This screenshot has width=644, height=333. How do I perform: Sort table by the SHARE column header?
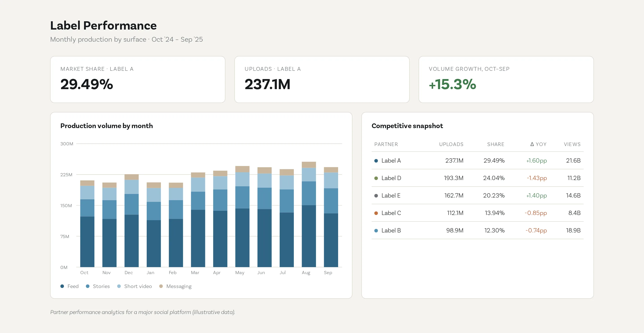[496, 144]
